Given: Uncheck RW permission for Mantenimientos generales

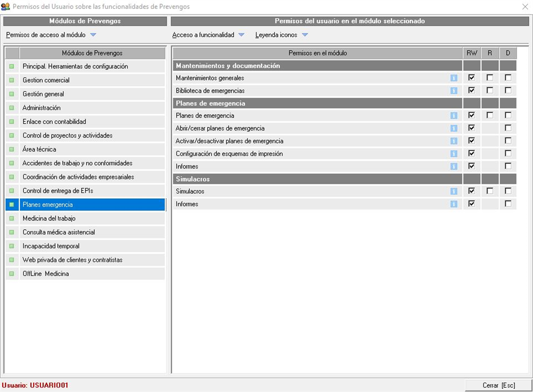Looking at the screenshot, I should click(x=471, y=78).
